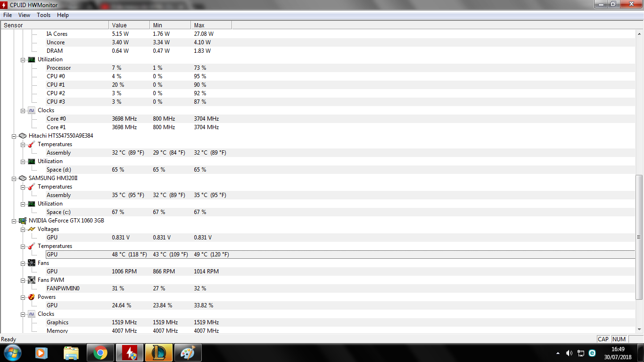Click the NVIDIA Clocks category icon

(32, 314)
